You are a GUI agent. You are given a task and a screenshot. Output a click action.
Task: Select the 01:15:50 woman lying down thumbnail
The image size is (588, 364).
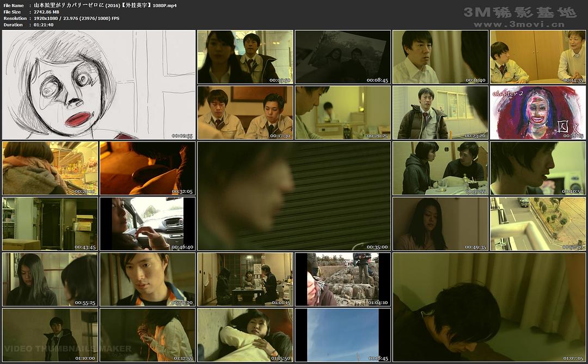click(245, 335)
